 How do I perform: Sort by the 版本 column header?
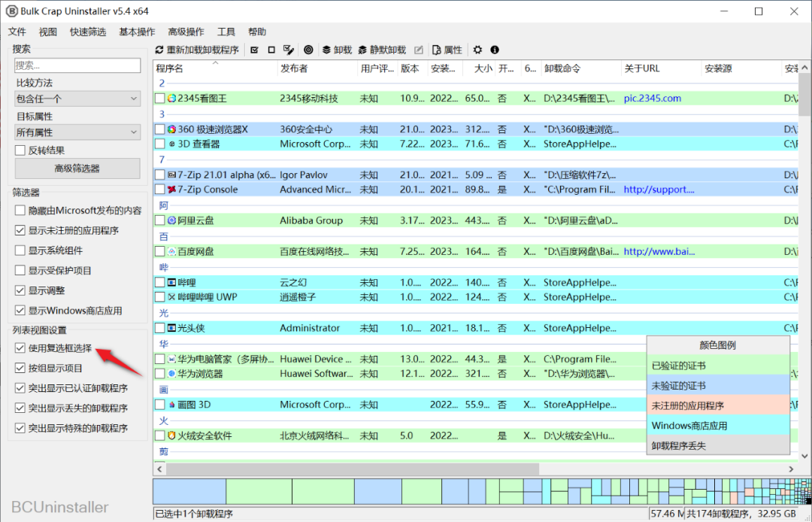[413, 68]
